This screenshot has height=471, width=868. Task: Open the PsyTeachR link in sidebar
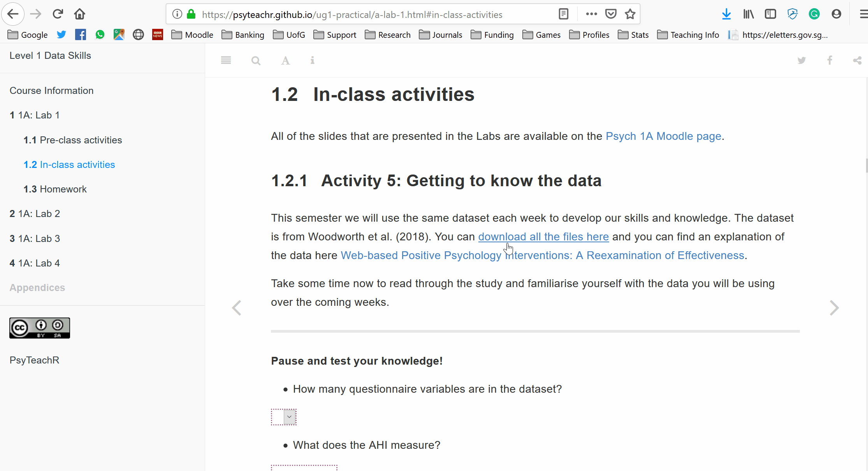(34, 360)
